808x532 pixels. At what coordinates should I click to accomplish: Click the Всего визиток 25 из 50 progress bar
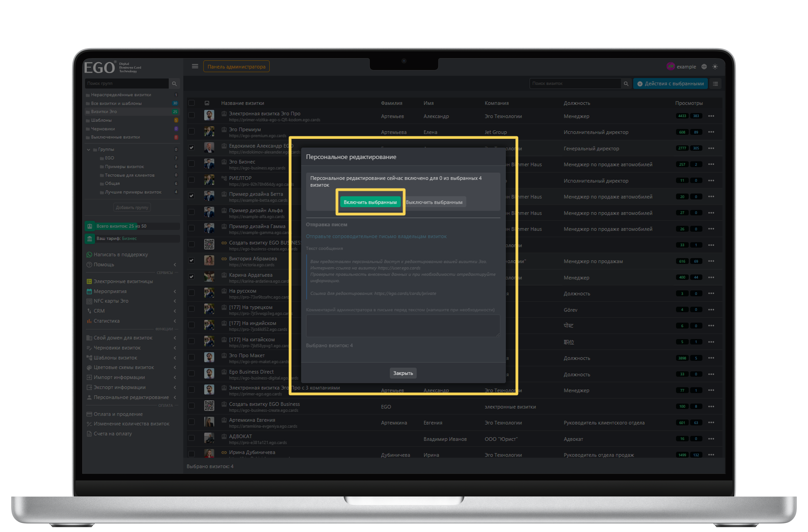point(132,226)
